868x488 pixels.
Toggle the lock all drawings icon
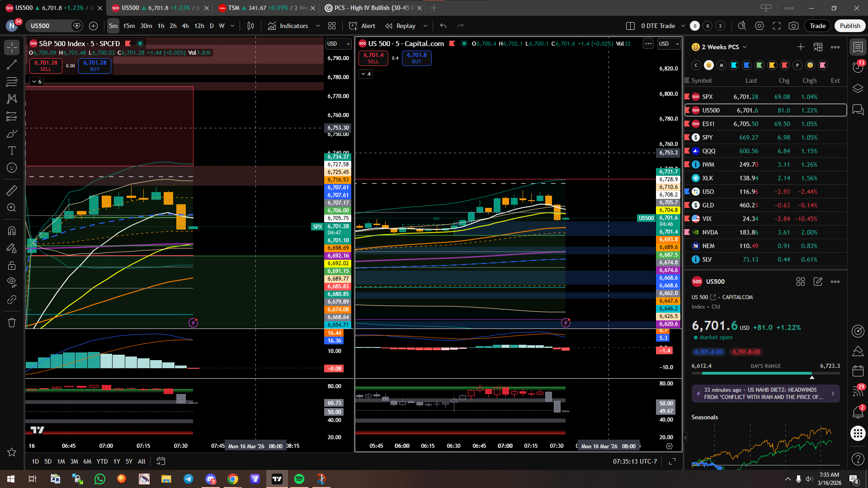(x=12, y=265)
